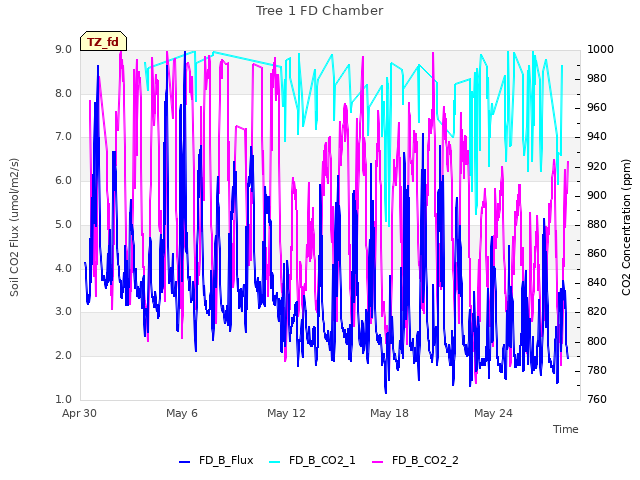The width and height of the screenshot is (640, 480).
Task: Toggle FD_B_CO2_2 legend entry
Action: [x=415, y=460]
